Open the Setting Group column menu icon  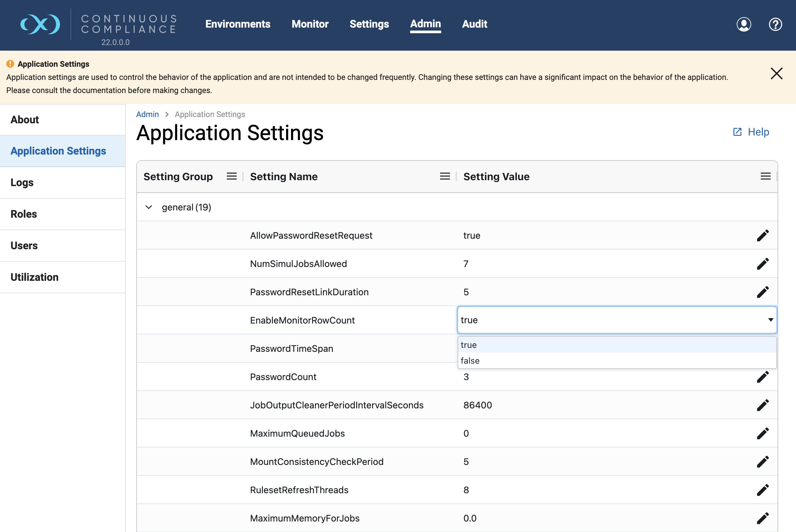coord(232,177)
